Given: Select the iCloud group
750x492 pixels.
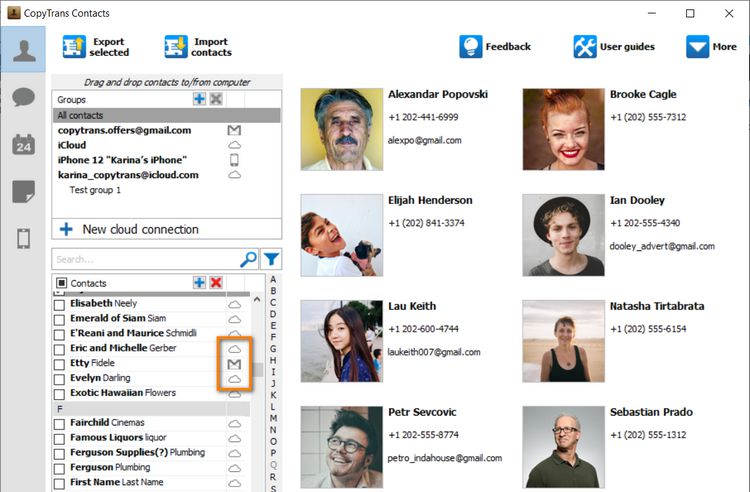Looking at the screenshot, I should coord(72,145).
